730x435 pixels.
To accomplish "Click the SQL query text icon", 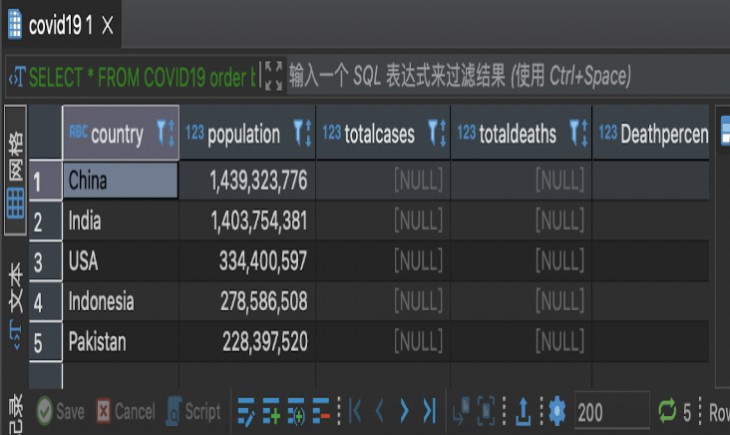I will pyautogui.click(x=17, y=77).
